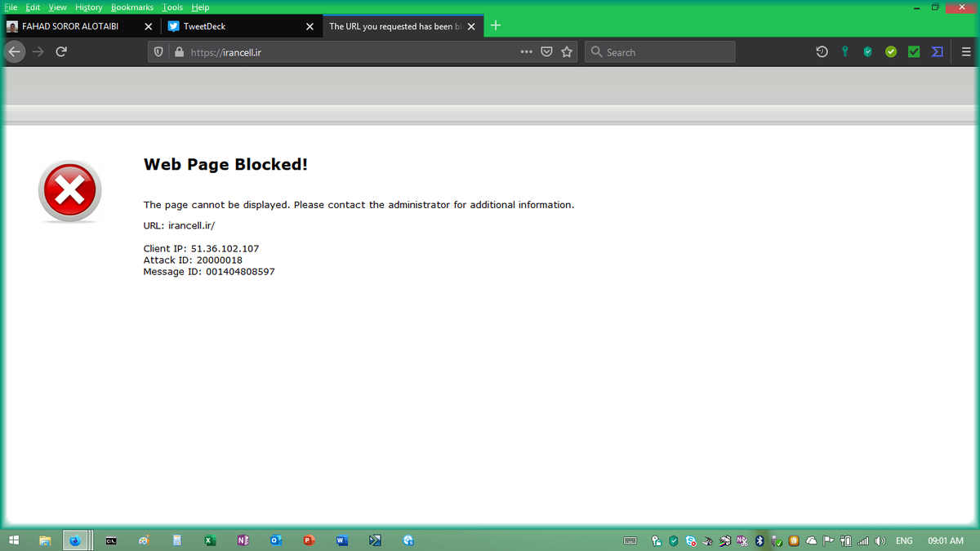This screenshot has height=551, width=980.
Task: Open the network signal tray icon
Action: pos(863,540)
